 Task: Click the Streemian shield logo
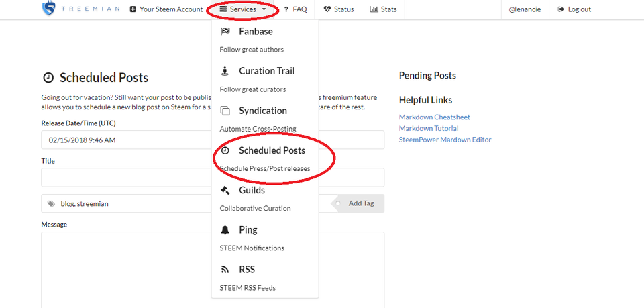point(48,9)
